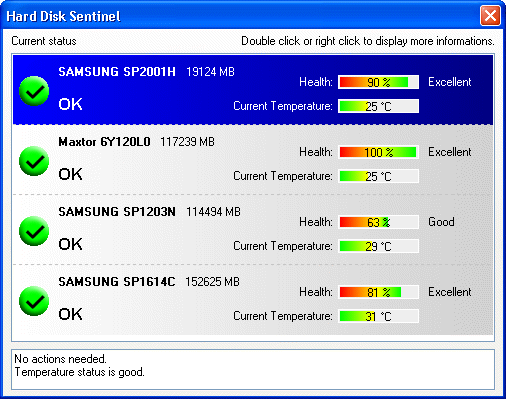Select the Maxtor 6Y120L0 disk name
The image size is (506, 399).
point(104,142)
